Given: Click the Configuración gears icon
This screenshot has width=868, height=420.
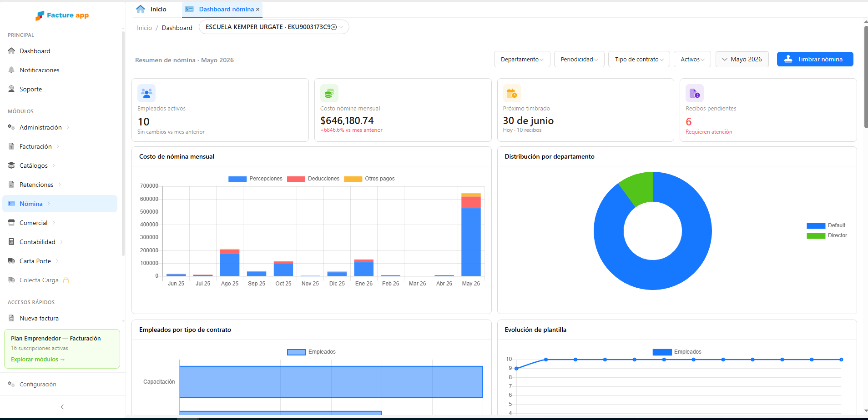Looking at the screenshot, I should (11, 384).
